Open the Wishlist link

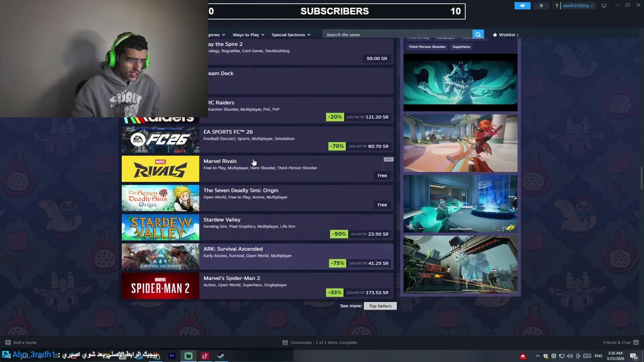point(507,35)
